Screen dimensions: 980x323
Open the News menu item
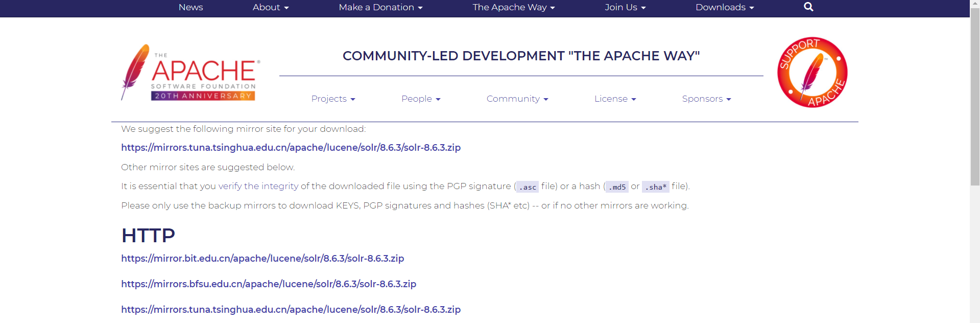click(190, 7)
